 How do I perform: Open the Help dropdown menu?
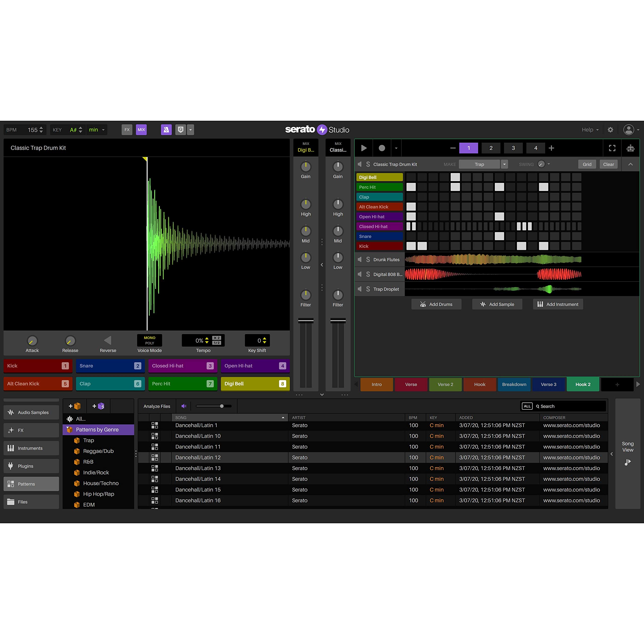590,130
